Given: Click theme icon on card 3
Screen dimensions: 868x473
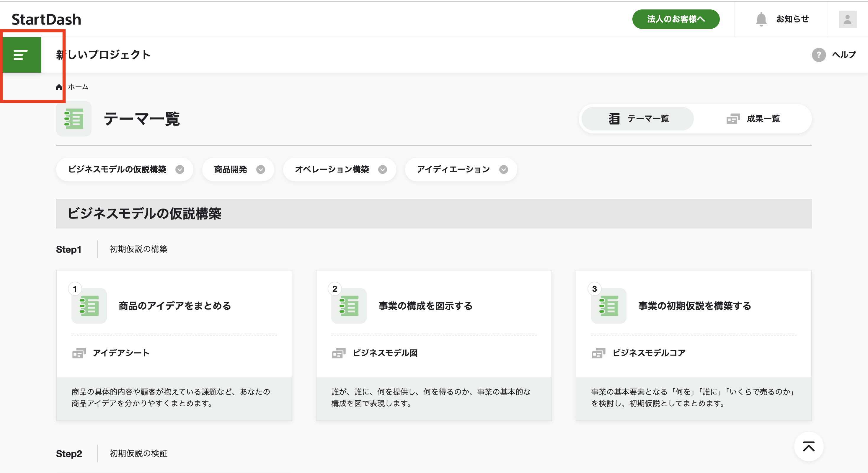Looking at the screenshot, I should (608, 306).
